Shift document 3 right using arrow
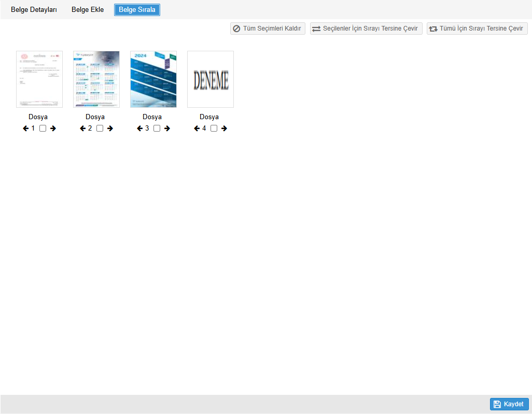This screenshot has height=414, width=532. coord(167,129)
